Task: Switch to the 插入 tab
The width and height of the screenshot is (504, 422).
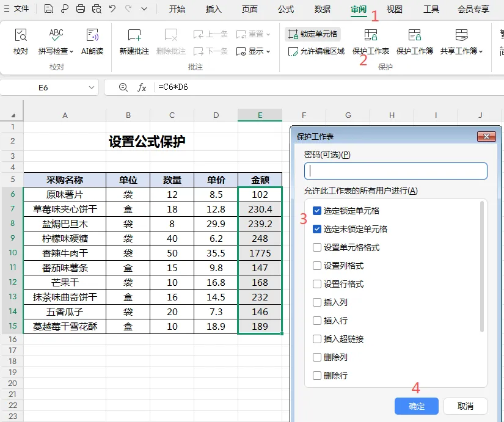Action: point(213,9)
